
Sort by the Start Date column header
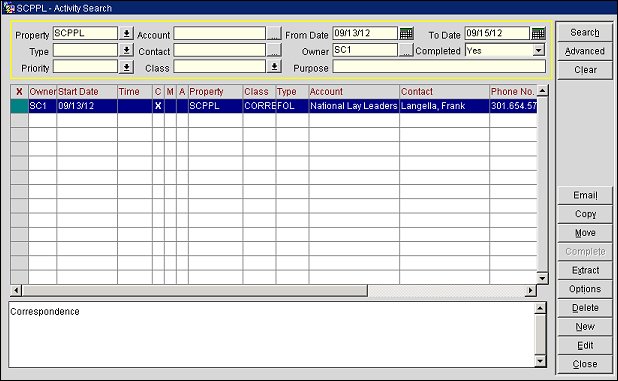pos(87,92)
